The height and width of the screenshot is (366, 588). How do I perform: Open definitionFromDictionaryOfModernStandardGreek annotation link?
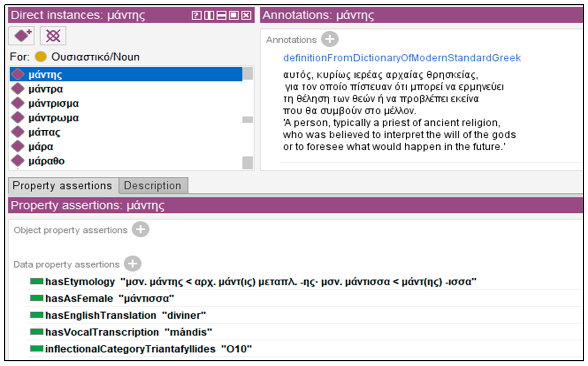[x=402, y=58]
